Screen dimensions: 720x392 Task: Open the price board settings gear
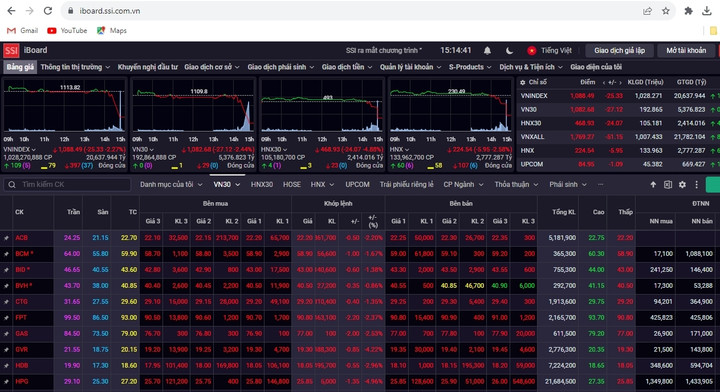click(682, 185)
